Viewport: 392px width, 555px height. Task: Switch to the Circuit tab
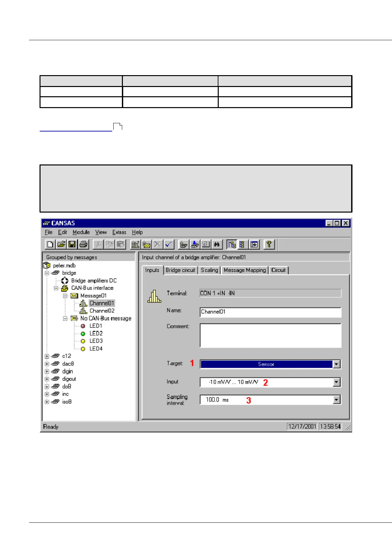[279, 270]
